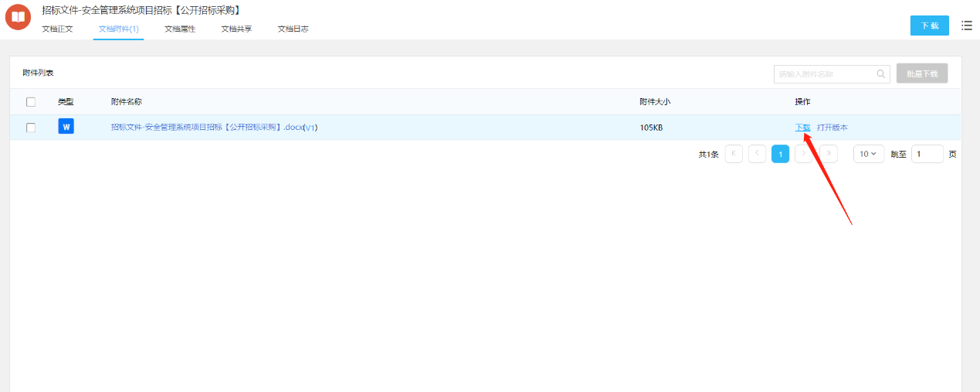Click the 下载 link in the attachment row
This screenshot has height=392, width=980.
tap(802, 128)
